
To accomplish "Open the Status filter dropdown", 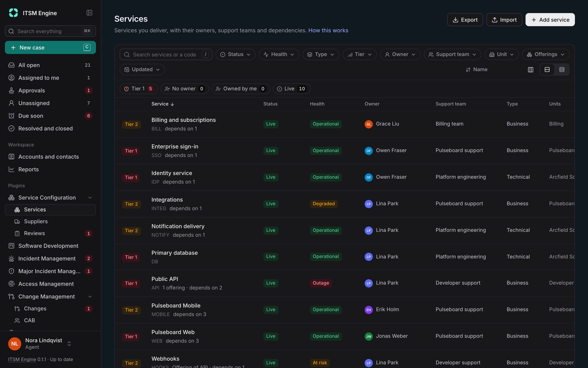I will pyautogui.click(x=235, y=54).
